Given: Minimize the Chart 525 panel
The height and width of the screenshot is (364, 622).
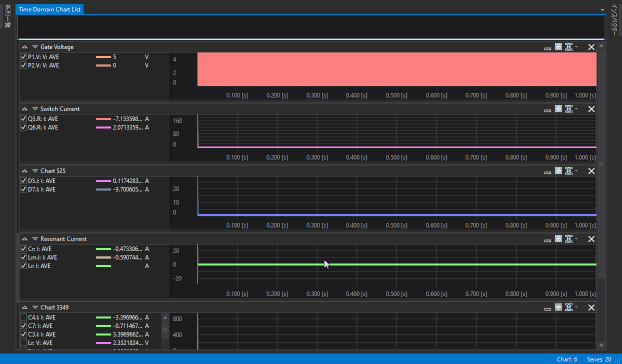Looking at the screenshot, I should tap(547, 172).
